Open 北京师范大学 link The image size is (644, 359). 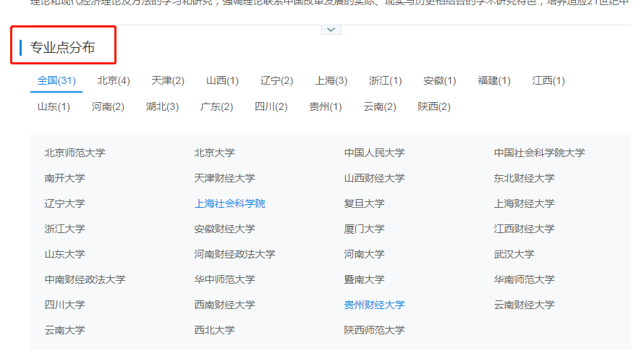[x=75, y=153]
